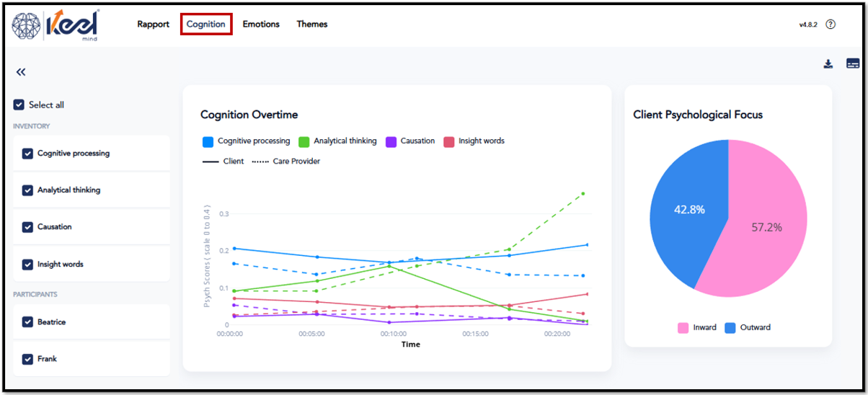Toggle the Select all checkbox
This screenshot has width=868, height=395.
(x=19, y=105)
